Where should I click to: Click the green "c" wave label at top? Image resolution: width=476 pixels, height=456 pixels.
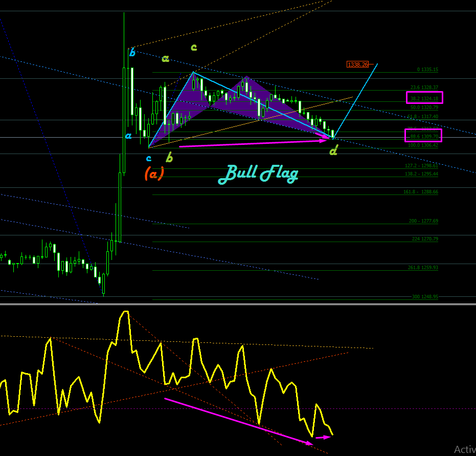click(194, 47)
